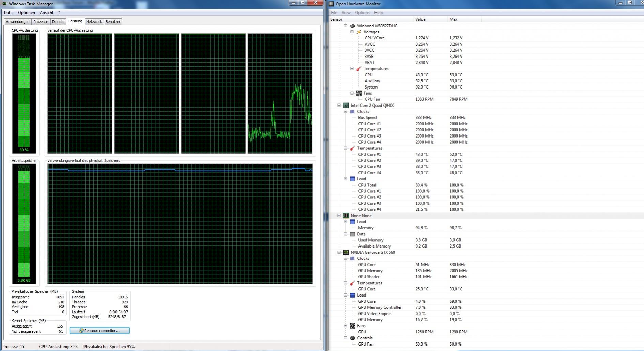The width and height of the screenshot is (644, 351).
Task: Select the CPU Fan 1383 RPM row
Action: click(486, 99)
